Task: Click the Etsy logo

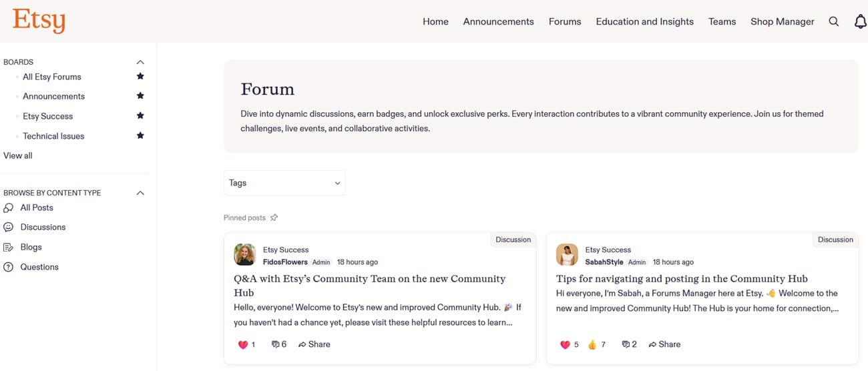Action: point(39,21)
